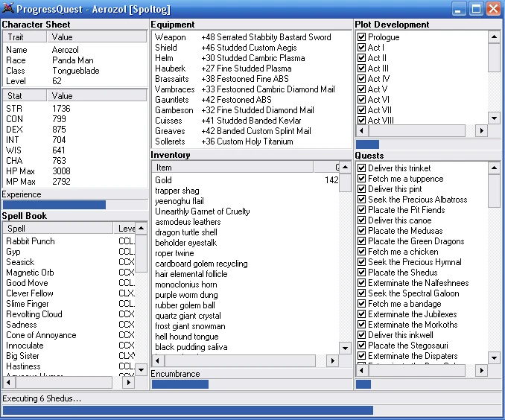Uncheck the Act IV plot checkbox
The width and height of the screenshot is (505, 420).
[x=362, y=79]
